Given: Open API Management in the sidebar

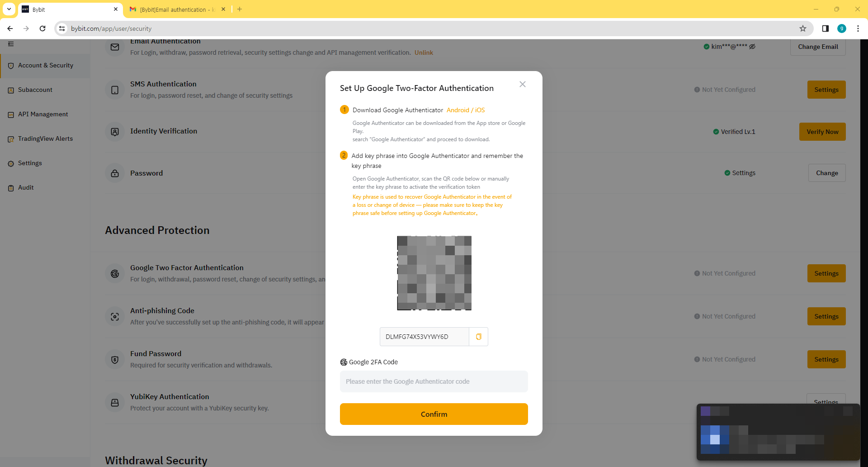Looking at the screenshot, I should pos(43,114).
